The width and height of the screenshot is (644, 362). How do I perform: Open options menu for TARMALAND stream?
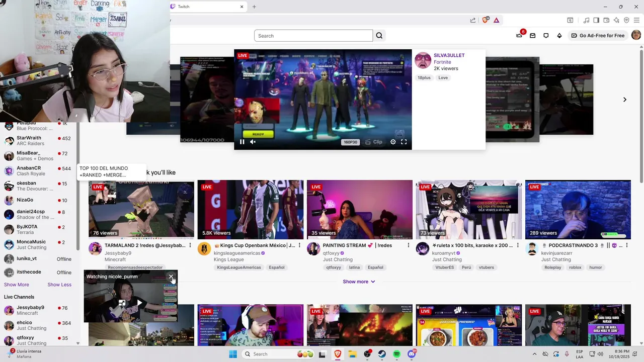190,245
